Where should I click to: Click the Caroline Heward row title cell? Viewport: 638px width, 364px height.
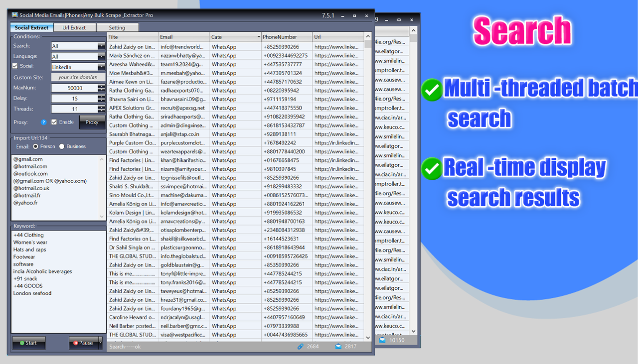click(x=133, y=317)
